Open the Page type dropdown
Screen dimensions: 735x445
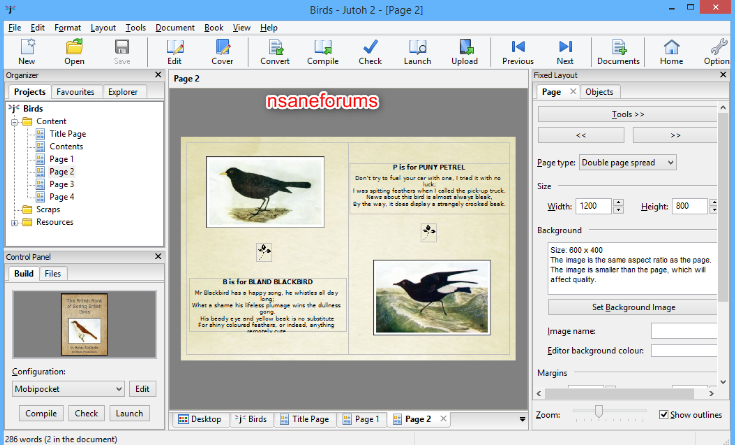pos(628,162)
